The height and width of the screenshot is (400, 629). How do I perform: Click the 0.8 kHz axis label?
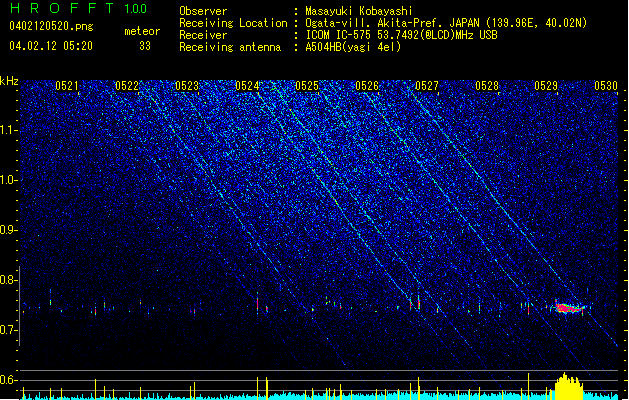coord(9,280)
